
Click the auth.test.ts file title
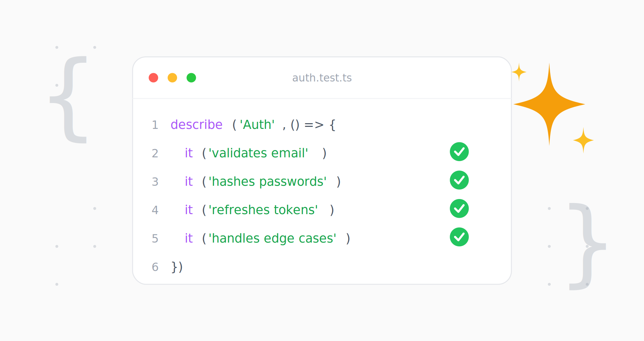tap(322, 78)
